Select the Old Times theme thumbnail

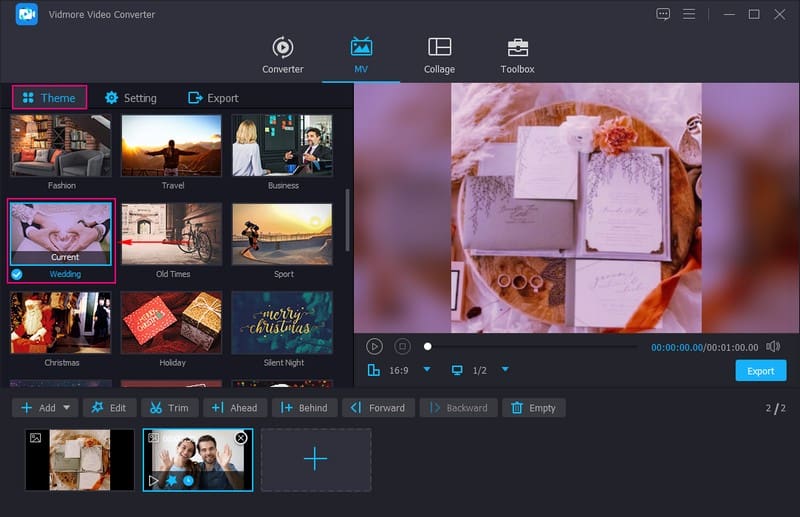point(171,234)
